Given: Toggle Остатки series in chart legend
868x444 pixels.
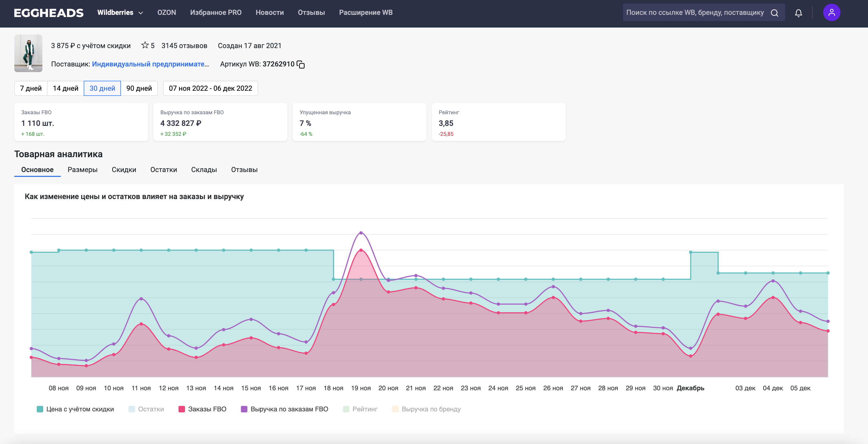Looking at the screenshot, I should [x=146, y=409].
